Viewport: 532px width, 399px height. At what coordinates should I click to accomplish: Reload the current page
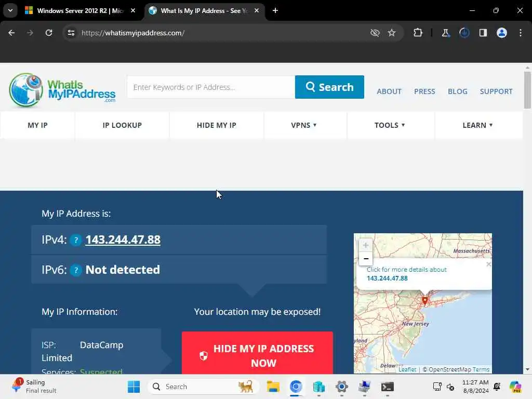(x=49, y=33)
